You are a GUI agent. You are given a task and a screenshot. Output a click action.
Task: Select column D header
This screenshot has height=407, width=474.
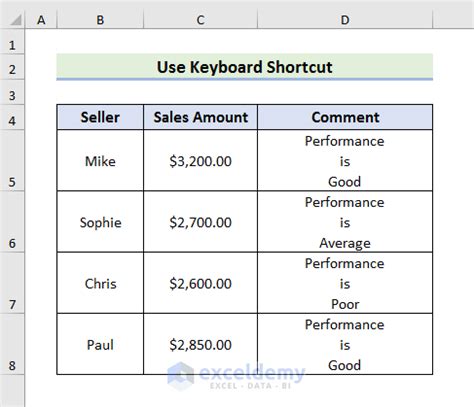coord(345,20)
